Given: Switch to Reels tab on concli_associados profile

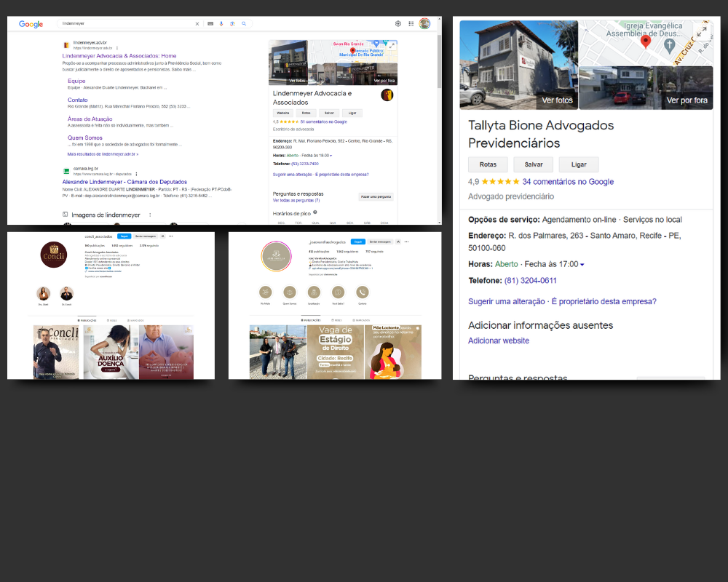Looking at the screenshot, I should (x=112, y=320).
